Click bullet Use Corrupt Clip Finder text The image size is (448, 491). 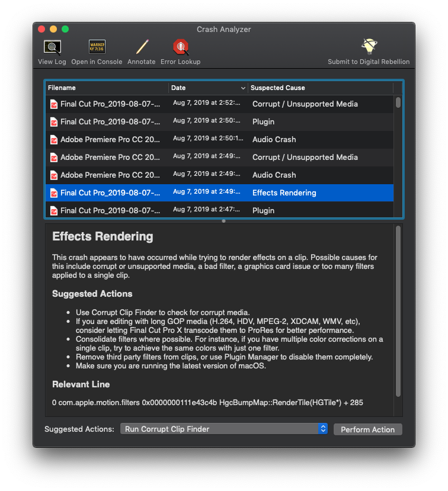(162, 313)
